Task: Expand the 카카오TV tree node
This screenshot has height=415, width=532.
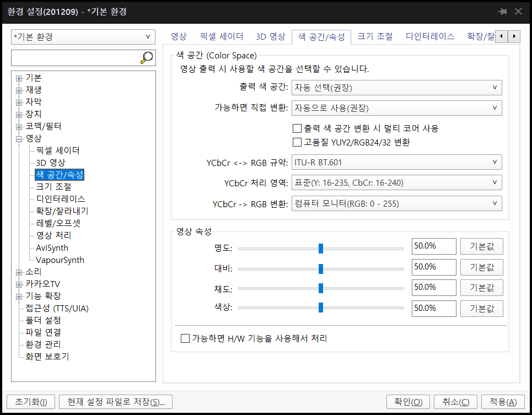Action: coord(19,284)
